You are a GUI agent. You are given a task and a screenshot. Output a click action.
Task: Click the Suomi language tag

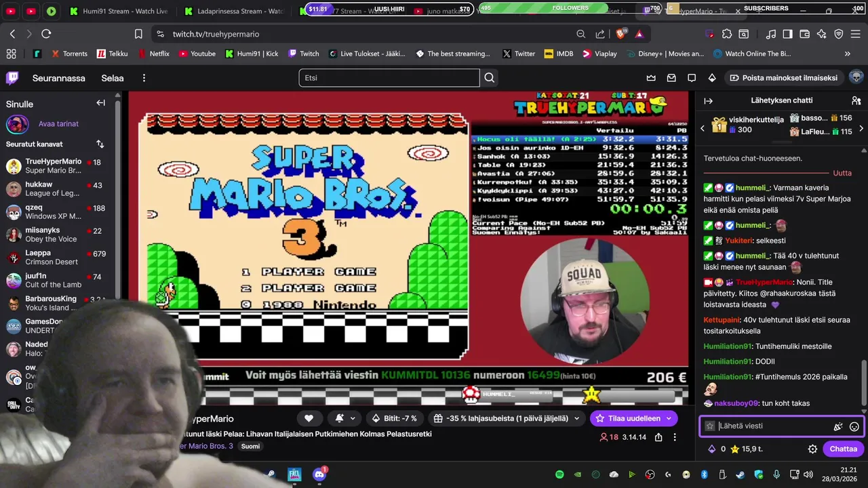(x=250, y=446)
